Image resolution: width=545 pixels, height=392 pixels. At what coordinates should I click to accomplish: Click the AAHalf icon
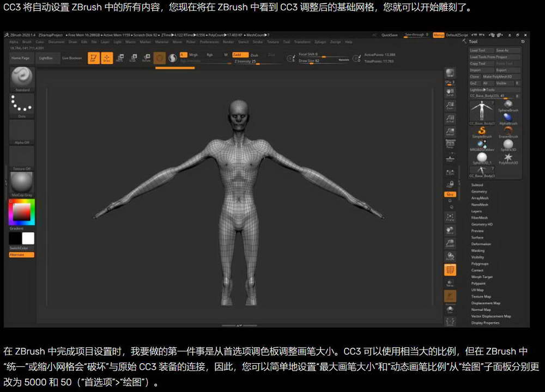450,132
